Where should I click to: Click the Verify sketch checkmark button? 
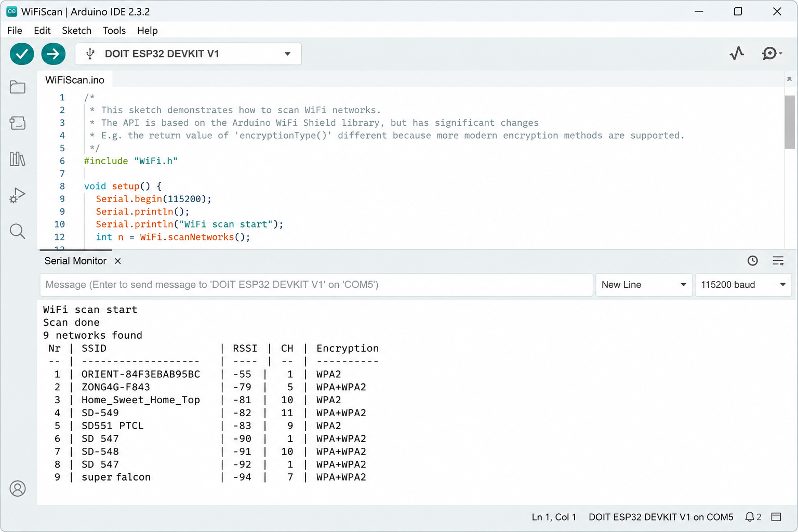pos(22,54)
